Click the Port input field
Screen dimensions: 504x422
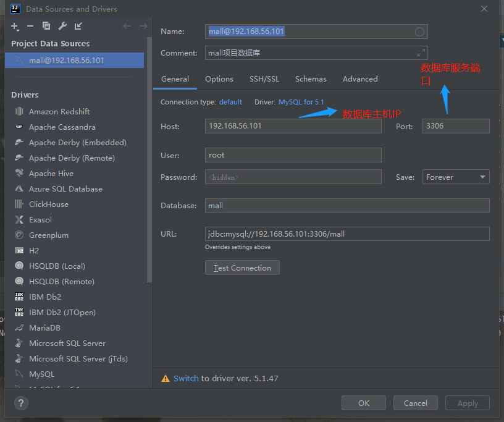click(456, 126)
